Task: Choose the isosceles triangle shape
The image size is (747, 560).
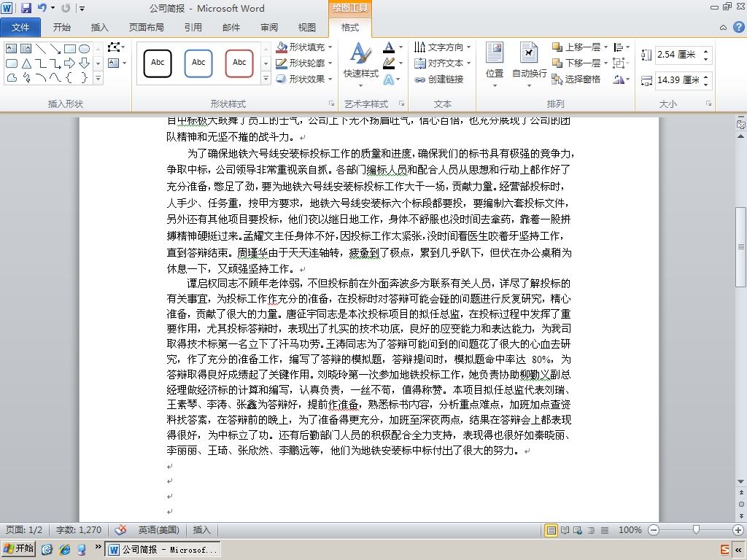Action: 26,63
